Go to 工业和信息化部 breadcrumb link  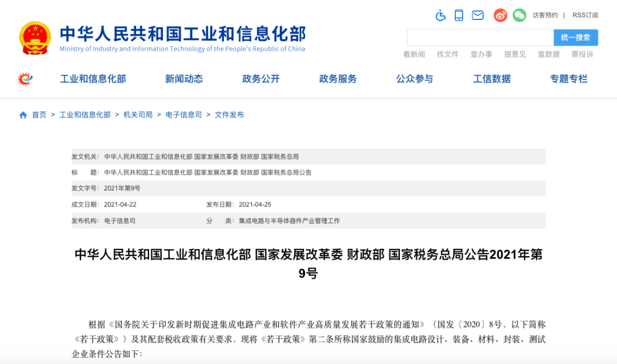(x=85, y=115)
